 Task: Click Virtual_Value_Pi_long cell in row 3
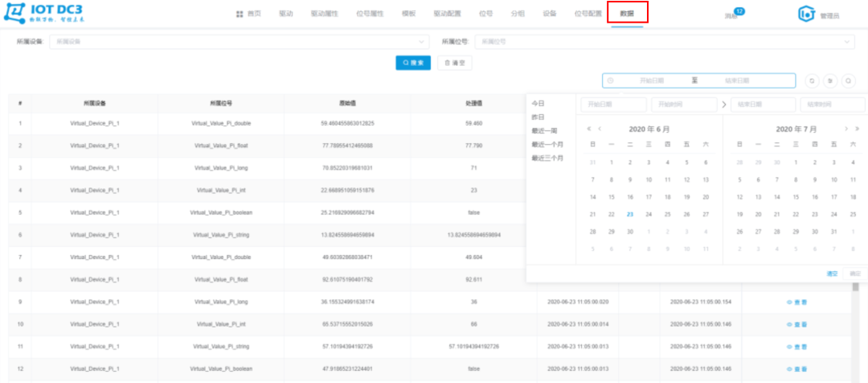coord(221,168)
